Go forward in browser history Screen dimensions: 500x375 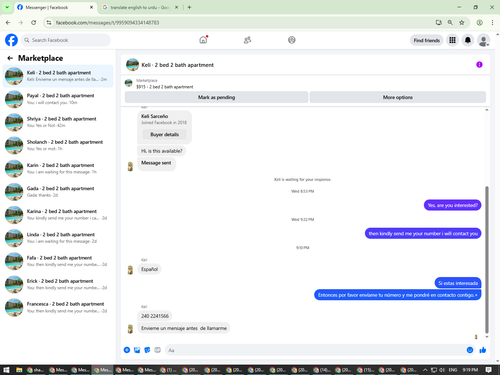point(21,23)
